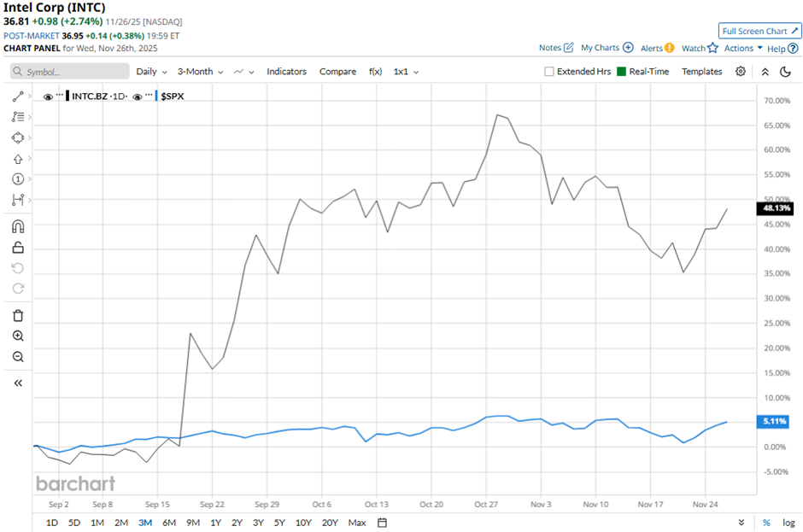Click the POST-MARKET label
The height and width of the screenshot is (532, 803).
click(32, 36)
